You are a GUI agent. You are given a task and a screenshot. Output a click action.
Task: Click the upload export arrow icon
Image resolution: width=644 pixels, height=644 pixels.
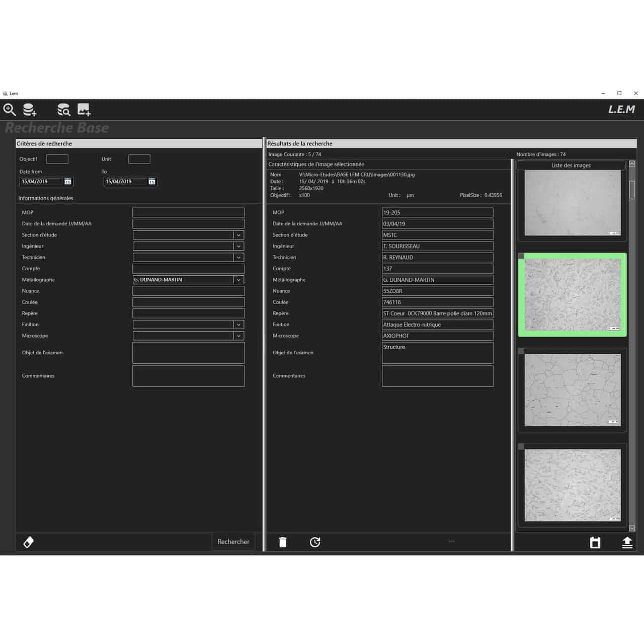coord(627,542)
